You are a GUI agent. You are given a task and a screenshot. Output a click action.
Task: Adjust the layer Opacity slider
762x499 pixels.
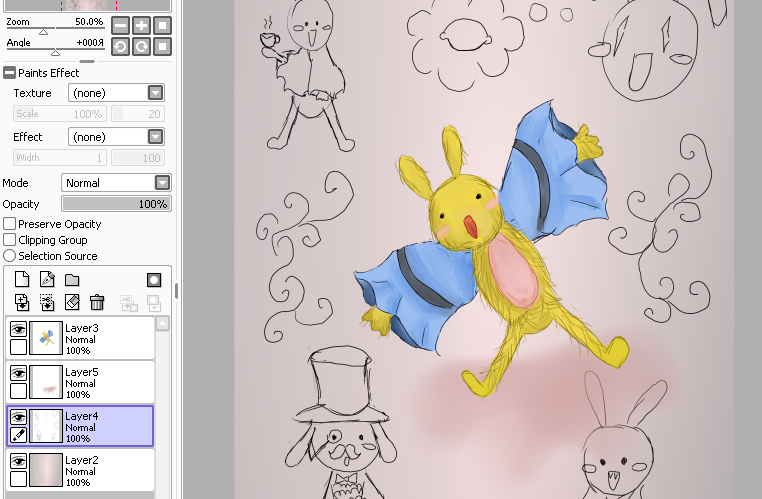coord(116,204)
